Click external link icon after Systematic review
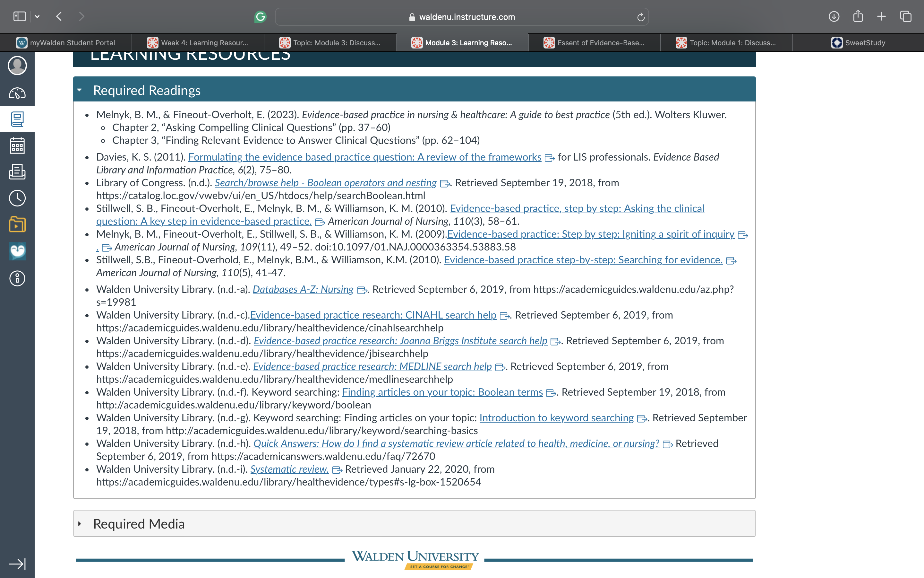924x578 pixels. click(337, 470)
